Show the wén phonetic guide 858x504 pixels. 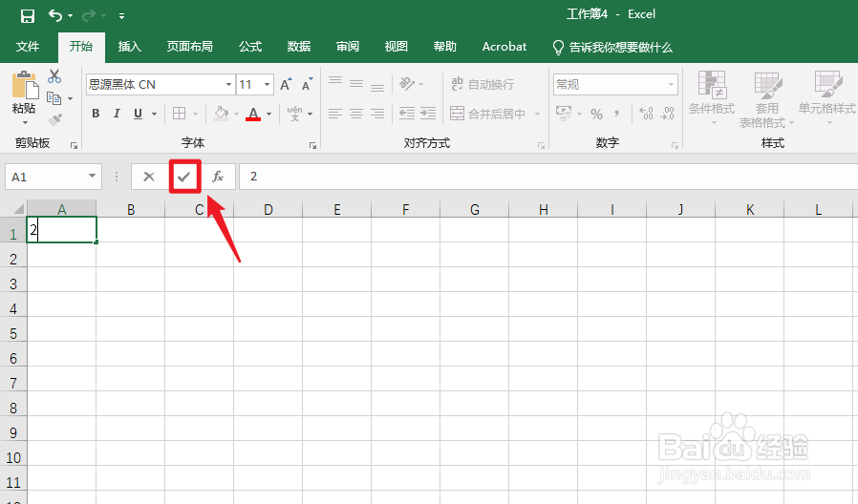[x=294, y=114]
